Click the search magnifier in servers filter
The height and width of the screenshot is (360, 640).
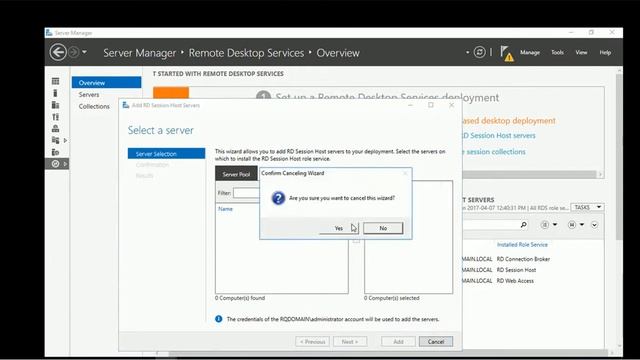pyautogui.click(x=524, y=224)
